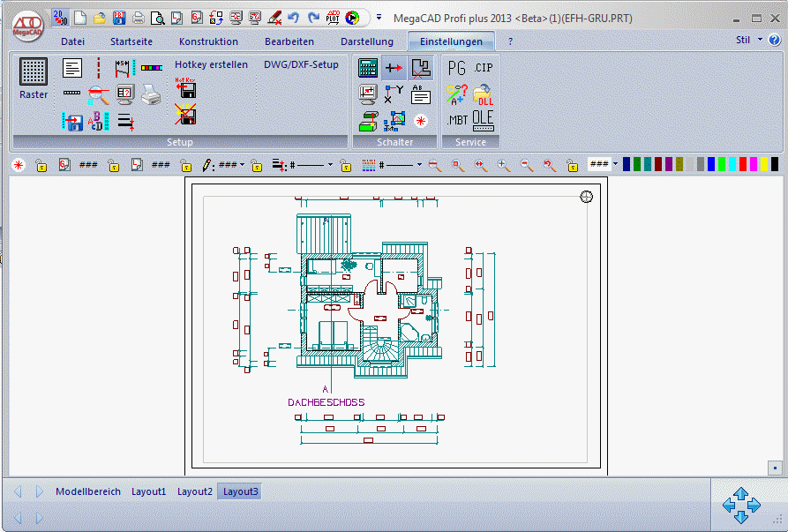Switch to the Layout2 tab
The image size is (788, 532).
click(x=194, y=491)
